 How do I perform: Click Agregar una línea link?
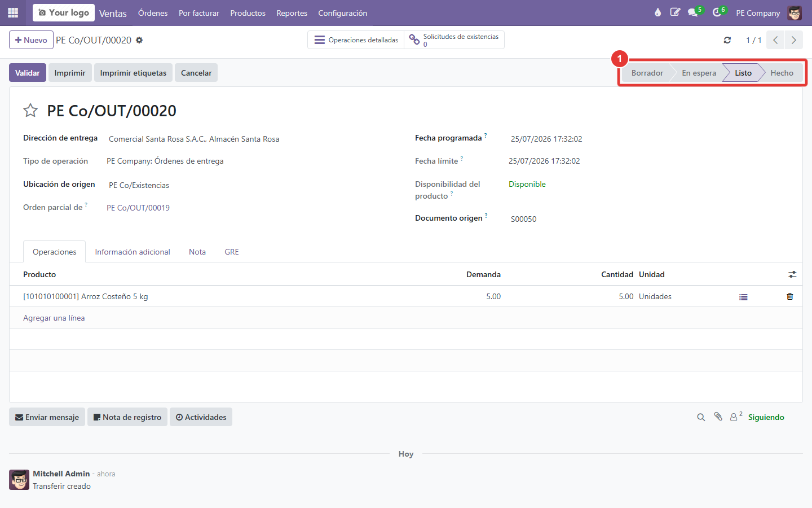coord(54,318)
